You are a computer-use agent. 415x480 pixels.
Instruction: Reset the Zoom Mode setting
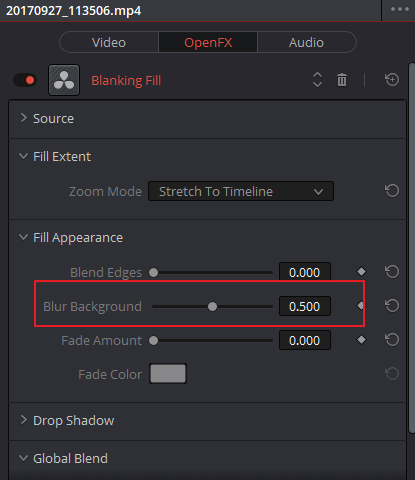coord(392,191)
